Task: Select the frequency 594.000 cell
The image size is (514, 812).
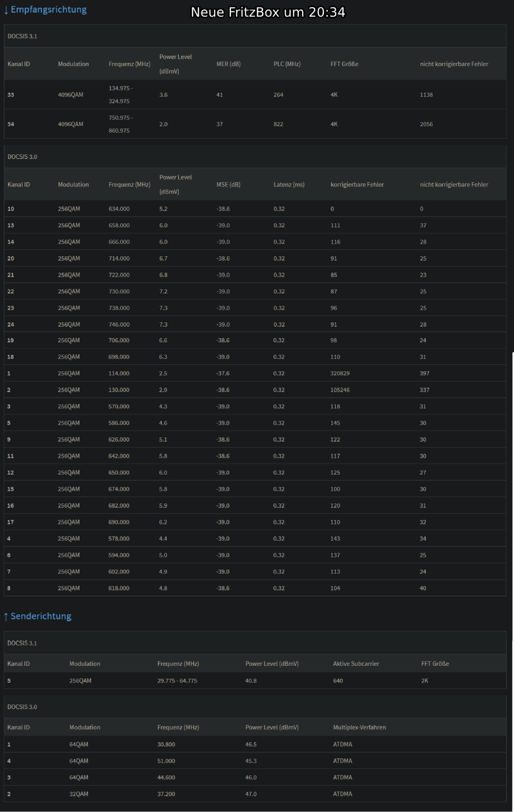Action: pos(119,556)
